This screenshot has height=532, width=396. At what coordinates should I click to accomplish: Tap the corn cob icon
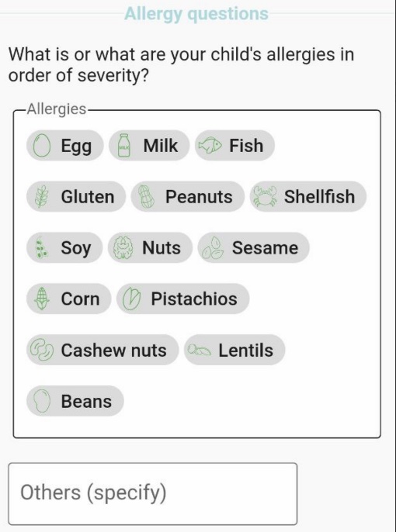point(41,299)
